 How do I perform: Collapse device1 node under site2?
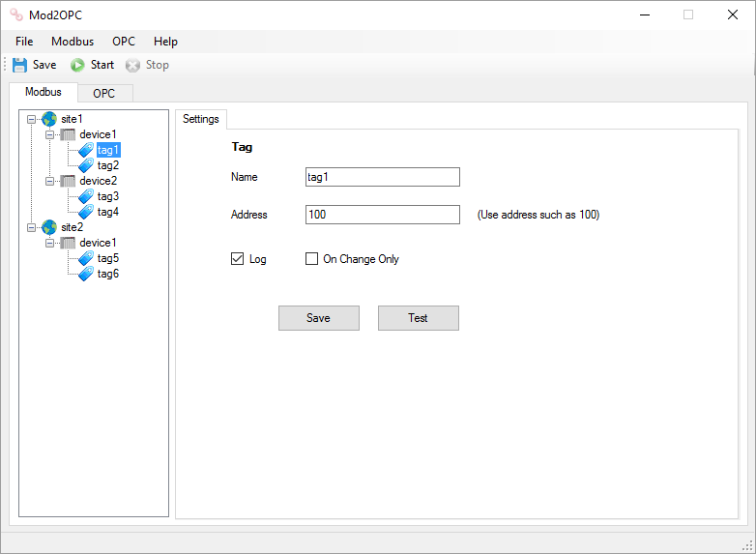(x=49, y=243)
